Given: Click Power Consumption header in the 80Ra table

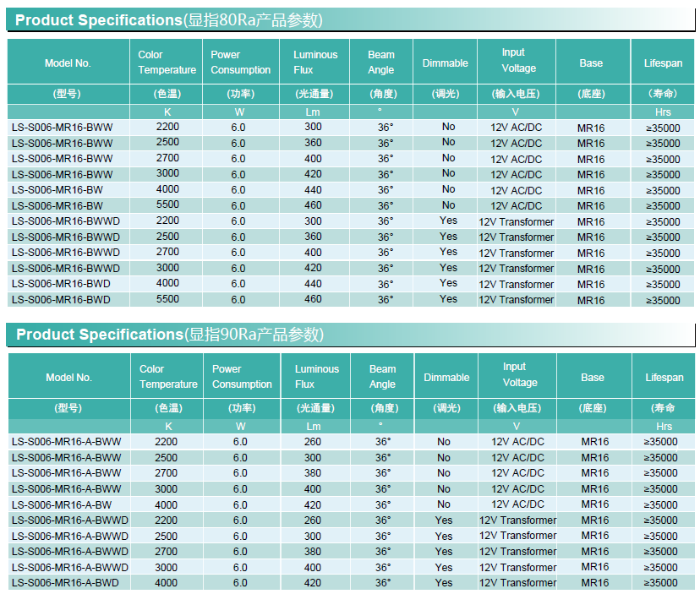Looking at the screenshot, I should click(240, 63).
